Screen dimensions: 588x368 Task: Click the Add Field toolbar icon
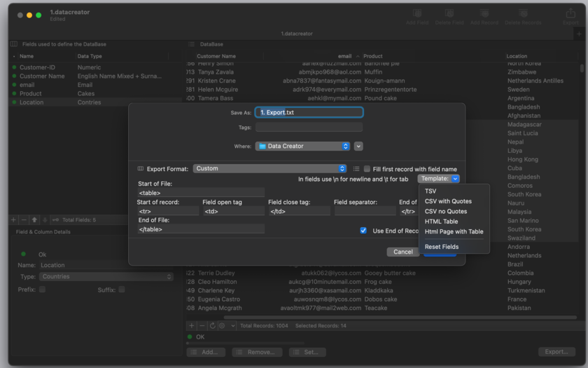pos(417,13)
